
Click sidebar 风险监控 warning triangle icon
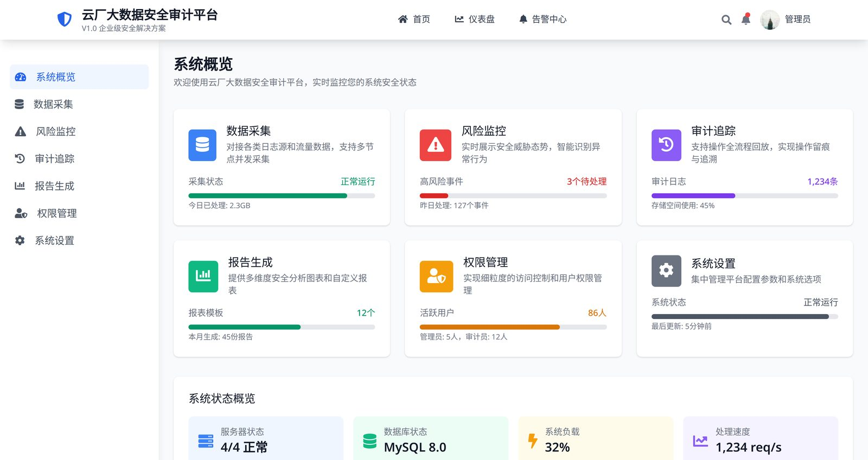(20, 131)
